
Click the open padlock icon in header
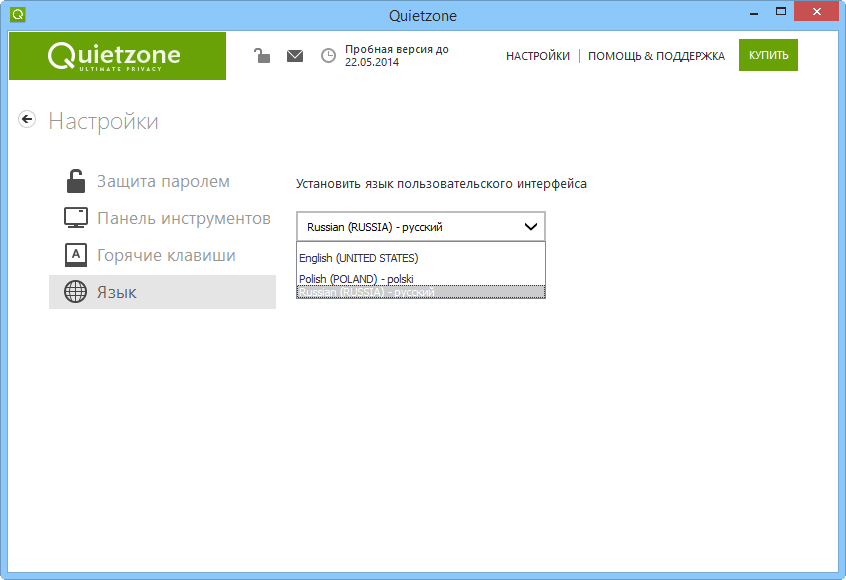pyautogui.click(x=262, y=56)
